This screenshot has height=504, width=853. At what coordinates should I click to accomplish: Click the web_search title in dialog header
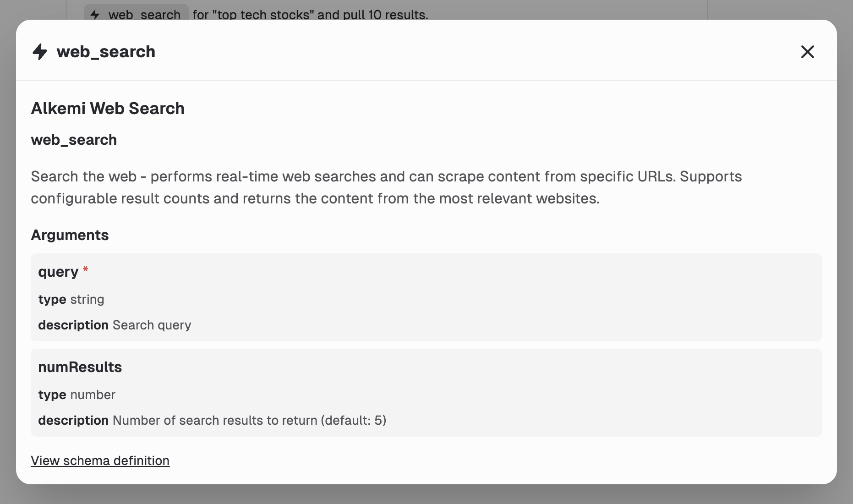click(x=106, y=52)
